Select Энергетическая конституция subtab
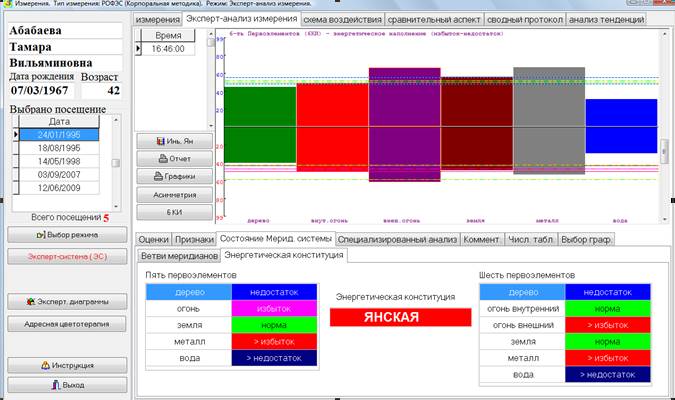Viewport: 675px width, 400px height. [284, 255]
